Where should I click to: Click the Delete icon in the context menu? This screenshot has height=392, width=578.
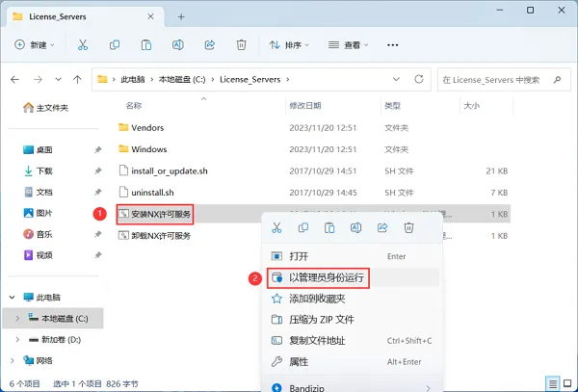[x=408, y=227]
